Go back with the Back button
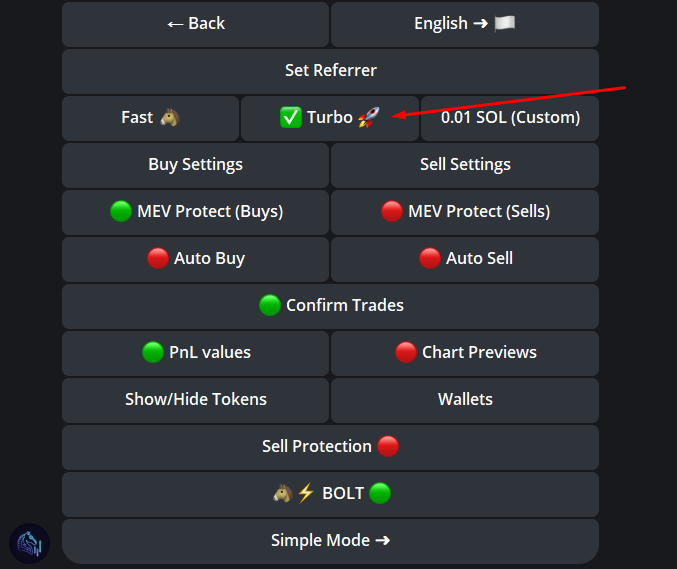 [195, 24]
